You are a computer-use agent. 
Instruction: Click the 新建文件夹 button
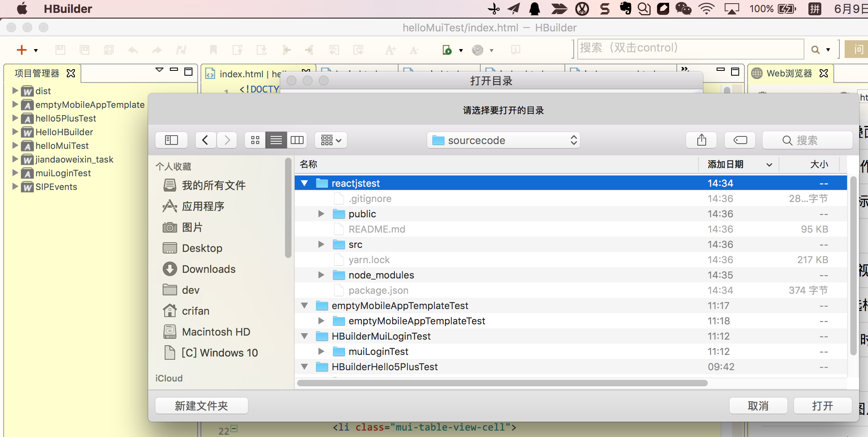pos(201,406)
